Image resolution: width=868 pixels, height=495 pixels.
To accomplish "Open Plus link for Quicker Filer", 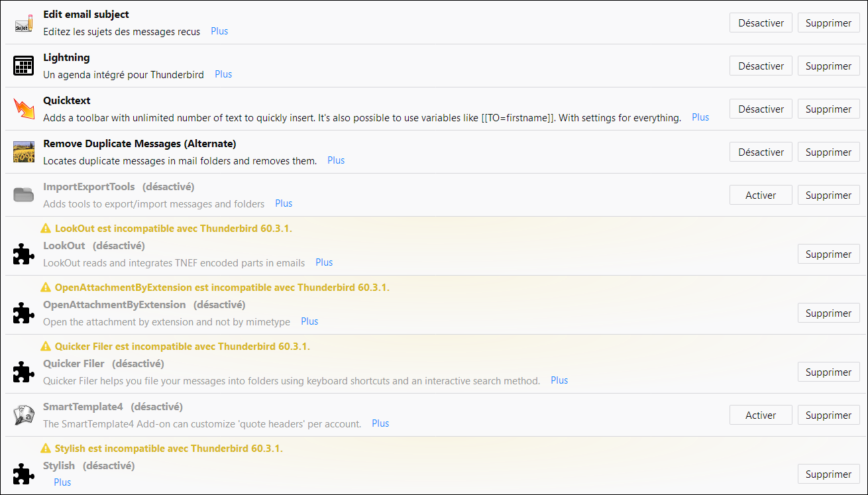I will [559, 380].
